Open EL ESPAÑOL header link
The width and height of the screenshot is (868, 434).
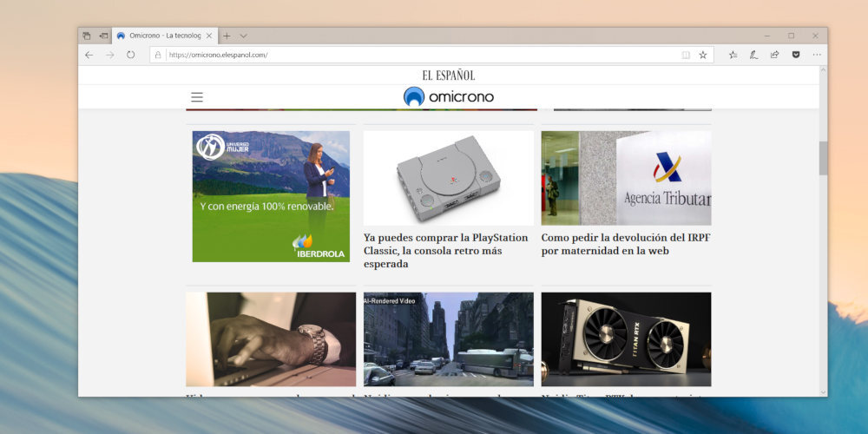coord(449,76)
